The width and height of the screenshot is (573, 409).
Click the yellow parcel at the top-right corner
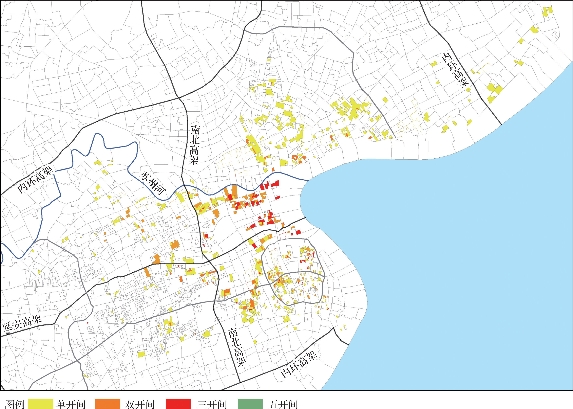pos(547,11)
